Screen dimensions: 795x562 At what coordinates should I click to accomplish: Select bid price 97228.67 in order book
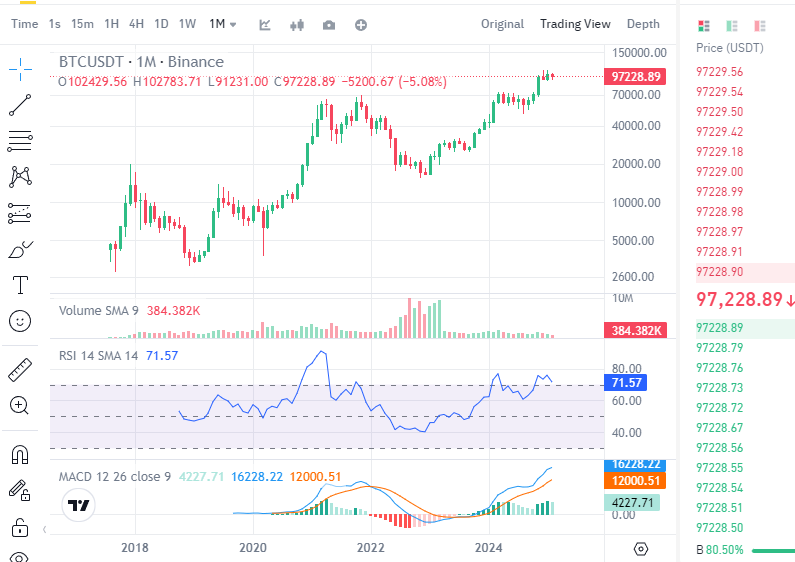(x=719, y=428)
